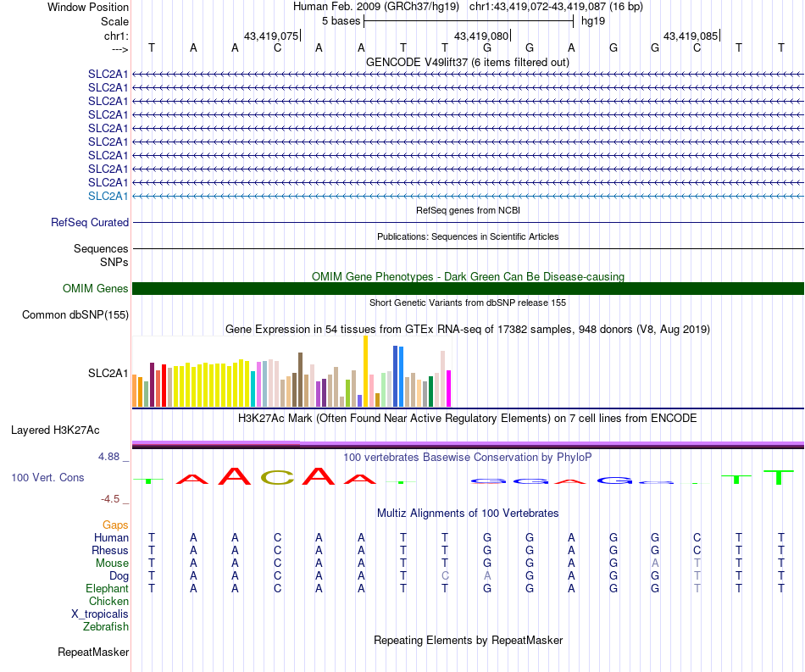Select the Scale track label
The image size is (805, 672).
click(x=114, y=21)
